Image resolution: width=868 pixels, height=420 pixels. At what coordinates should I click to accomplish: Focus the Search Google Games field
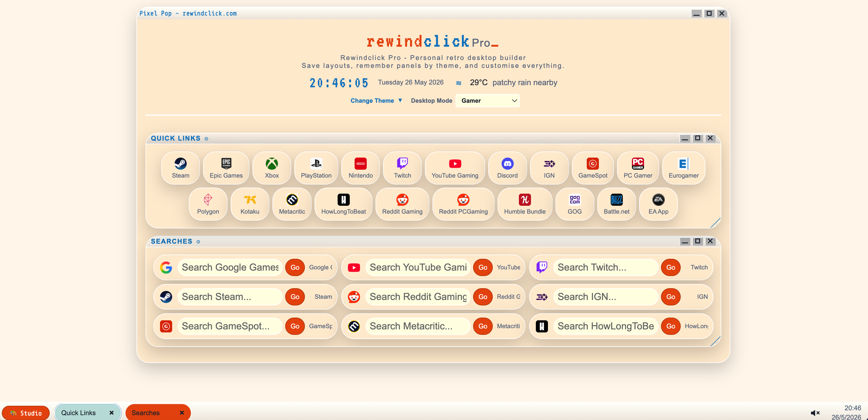pyautogui.click(x=230, y=268)
